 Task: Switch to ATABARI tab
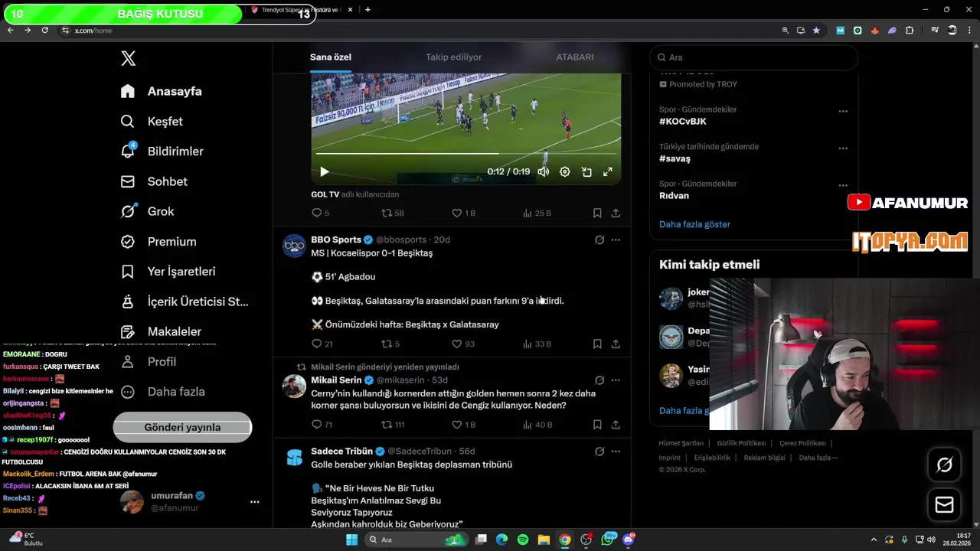pyautogui.click(x=575, y=57)
